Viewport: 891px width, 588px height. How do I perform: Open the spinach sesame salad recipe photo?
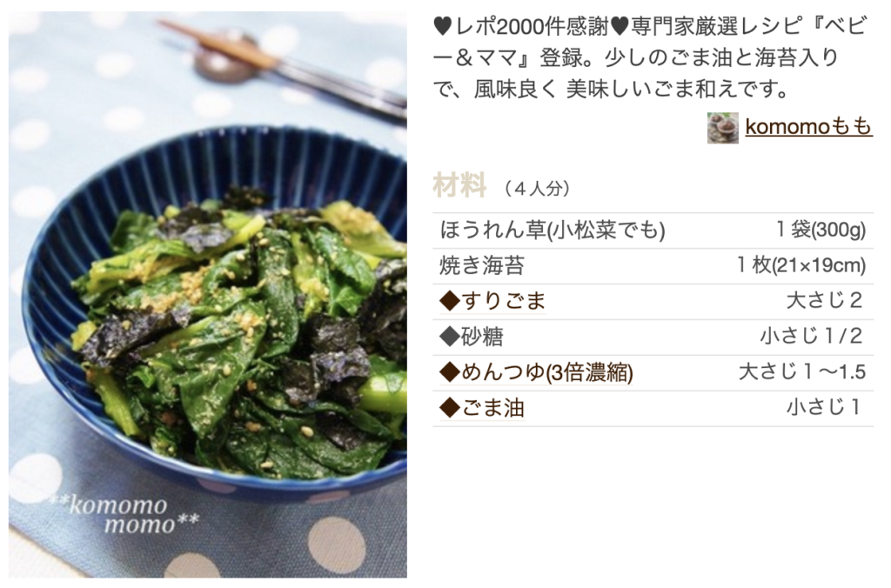(x=208, y=295)
